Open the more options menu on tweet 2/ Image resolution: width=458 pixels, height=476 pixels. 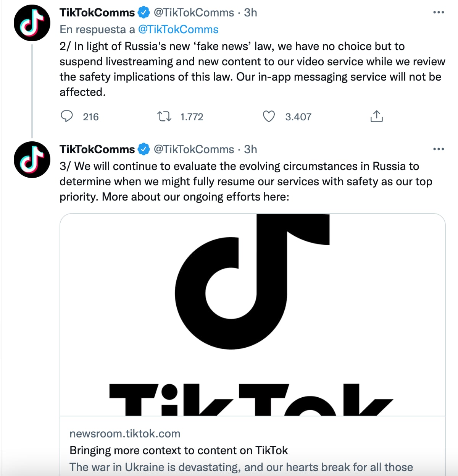click(439, 12)
